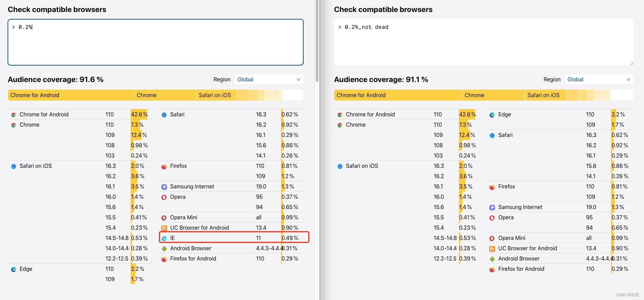Click 'Firefox for Android' label in left panel
The image size is (644, 300).
pyautogui.click(x=193, y=258)
